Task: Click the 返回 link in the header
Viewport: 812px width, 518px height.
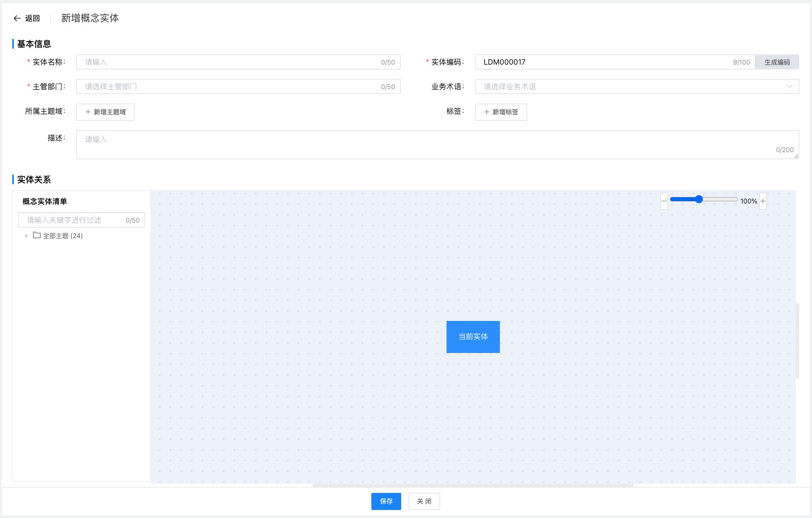Action: pos(32,18)
